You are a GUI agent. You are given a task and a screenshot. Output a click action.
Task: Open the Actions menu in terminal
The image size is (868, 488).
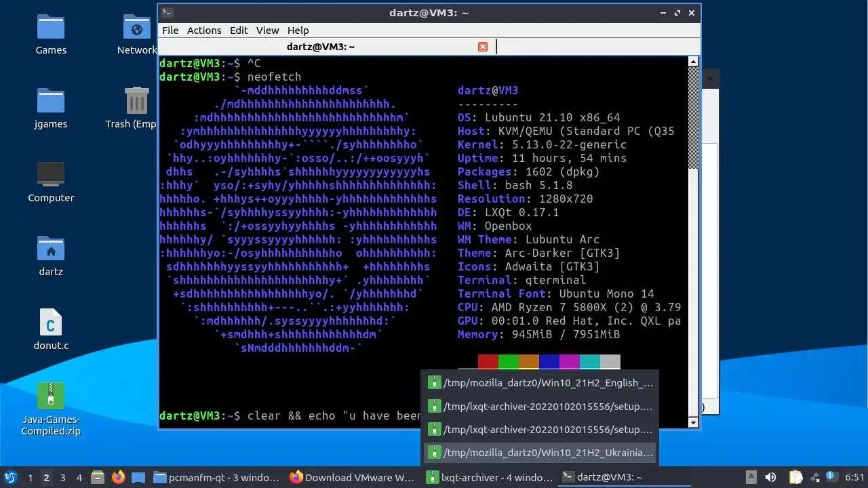[204, 30]
